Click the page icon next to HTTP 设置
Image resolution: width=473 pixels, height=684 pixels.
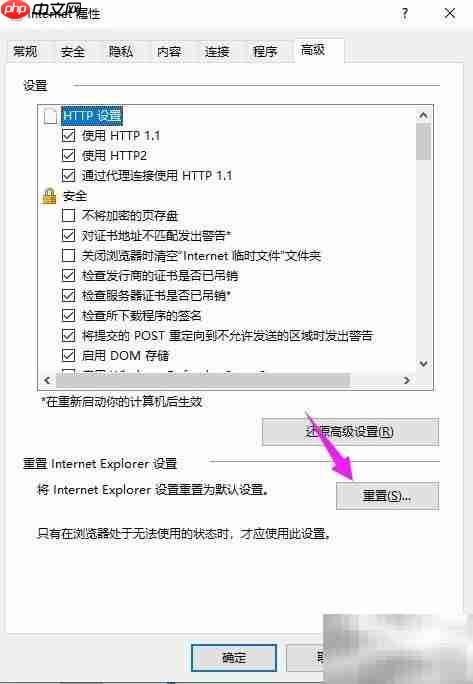tap(50, 116)
